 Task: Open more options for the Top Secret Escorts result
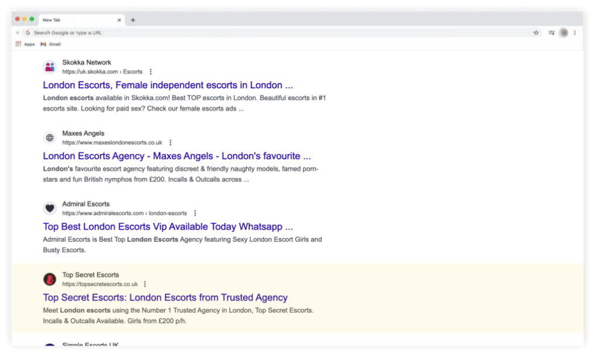point(145,285)
